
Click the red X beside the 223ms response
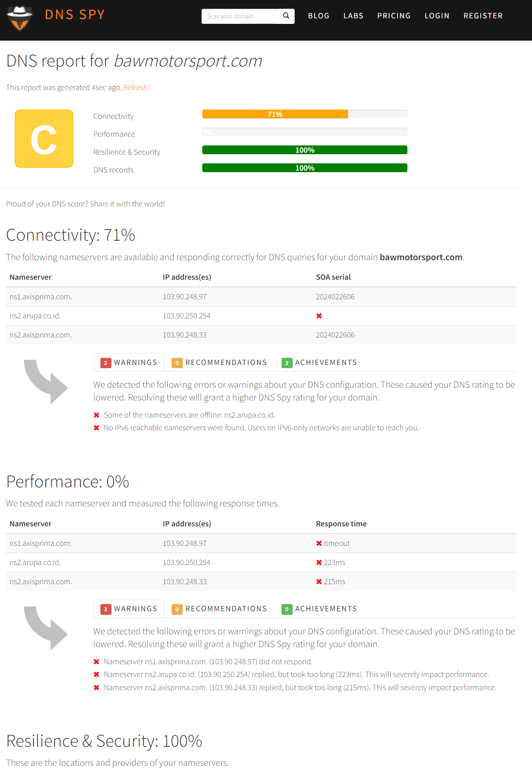319,562
